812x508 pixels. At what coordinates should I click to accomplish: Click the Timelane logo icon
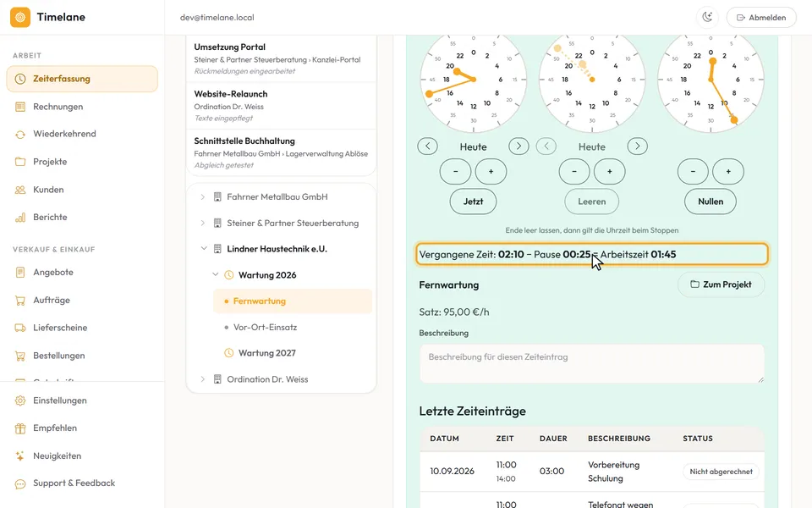pos(20,17)
